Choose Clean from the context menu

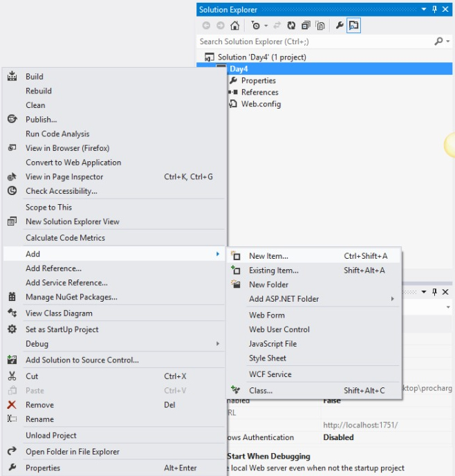coord(35,105)
